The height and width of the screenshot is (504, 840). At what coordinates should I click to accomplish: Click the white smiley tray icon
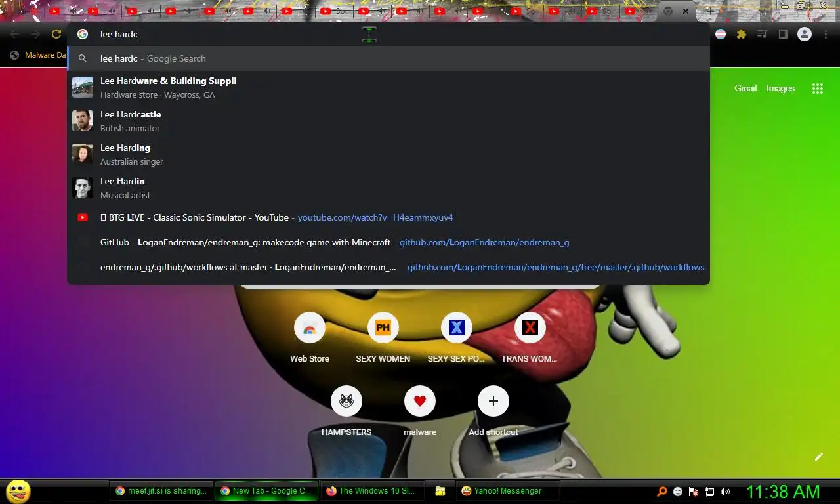(678, 492)
